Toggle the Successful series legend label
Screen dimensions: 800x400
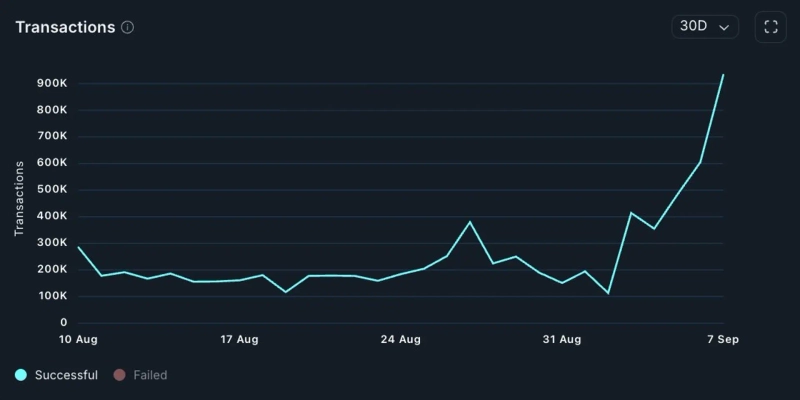[67, 375]
